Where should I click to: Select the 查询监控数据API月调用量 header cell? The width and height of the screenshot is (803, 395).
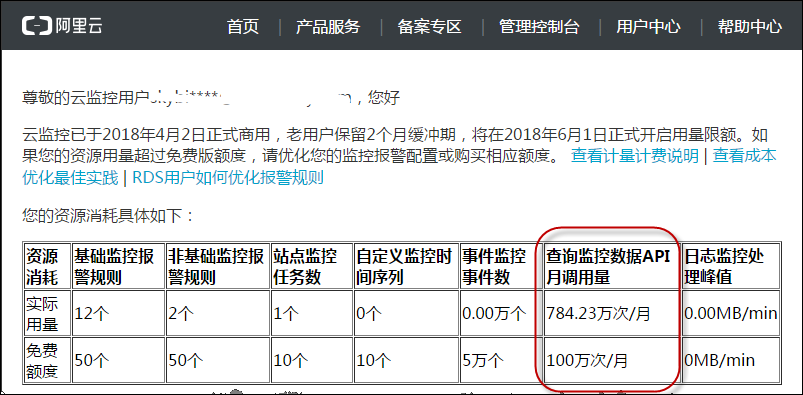(x=609, y=266)
